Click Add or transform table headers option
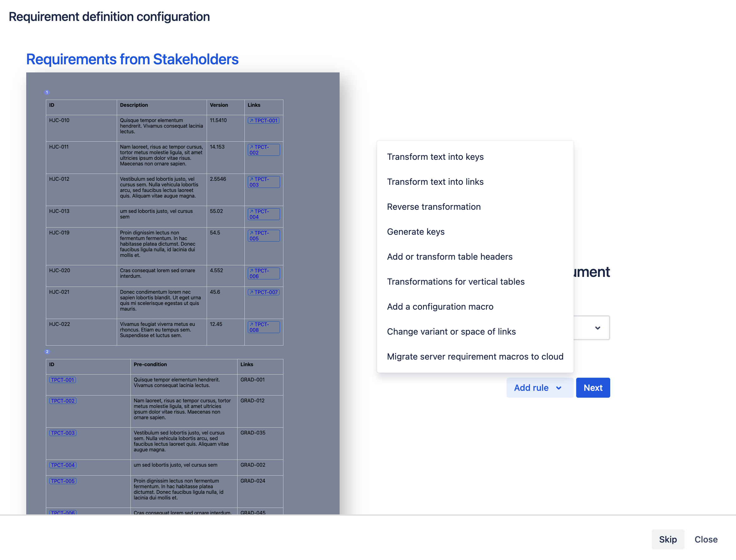Image resolution: width=736 pixels, height=560 pixels. click(449, 257)
